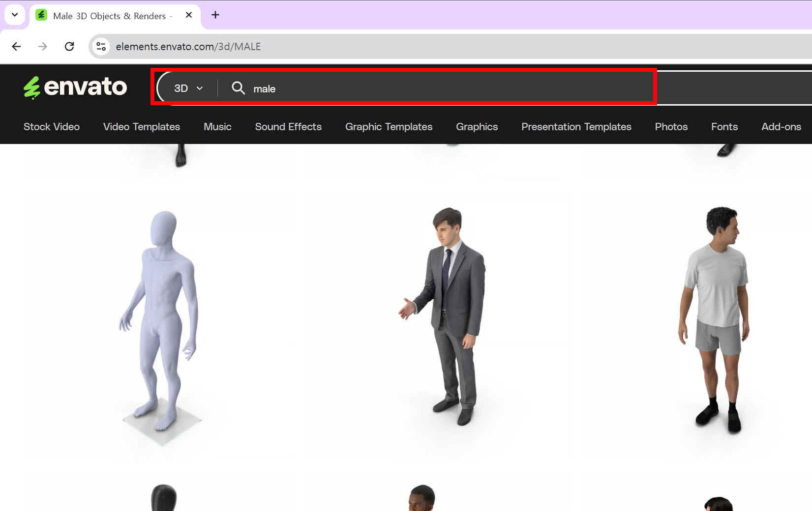Viewport: 812px width, 511px height.
Task: Open the Add-ons menu
Action: [781, 127]
